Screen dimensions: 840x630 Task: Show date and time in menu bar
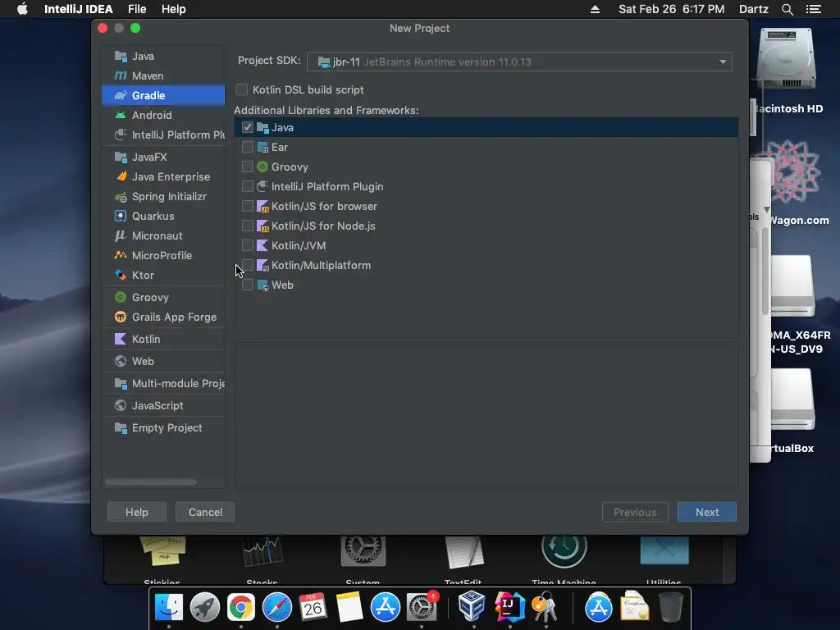(671, 9)
